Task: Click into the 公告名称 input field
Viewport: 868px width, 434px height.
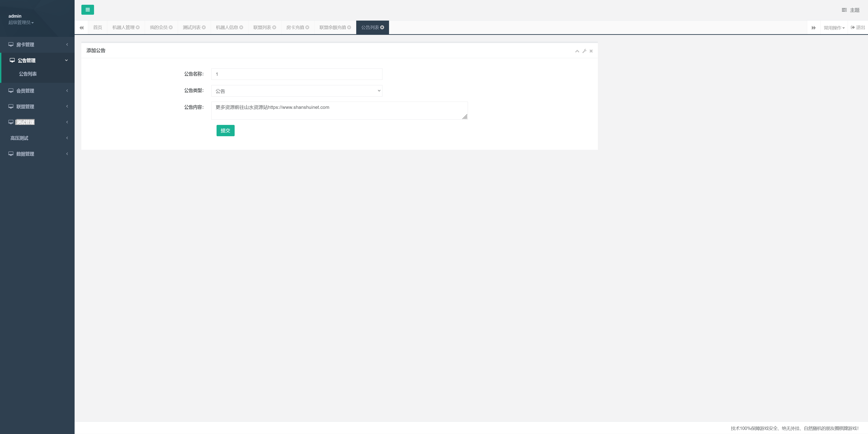Action: pyautogui.click(x=297, y=74)
